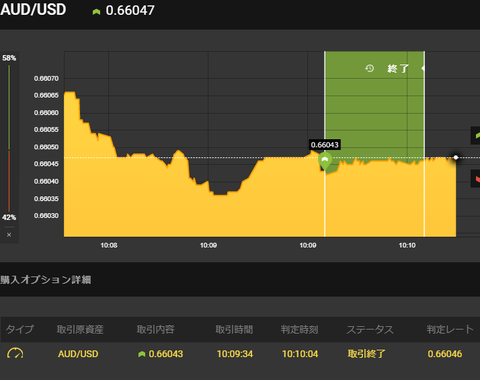Click the settlement rate 0.66046
This screenshot has height=380, width=480.
click(x=445, y=354)
